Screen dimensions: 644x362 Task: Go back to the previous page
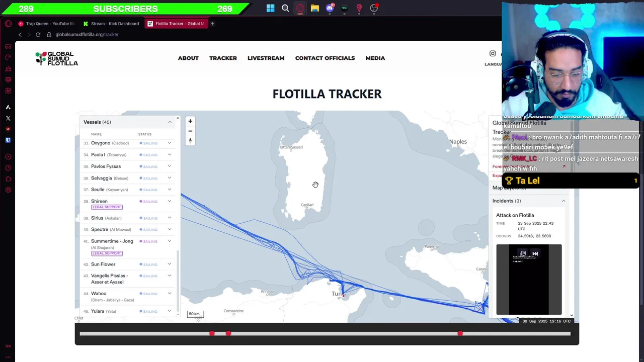click(x=20, y=35)
